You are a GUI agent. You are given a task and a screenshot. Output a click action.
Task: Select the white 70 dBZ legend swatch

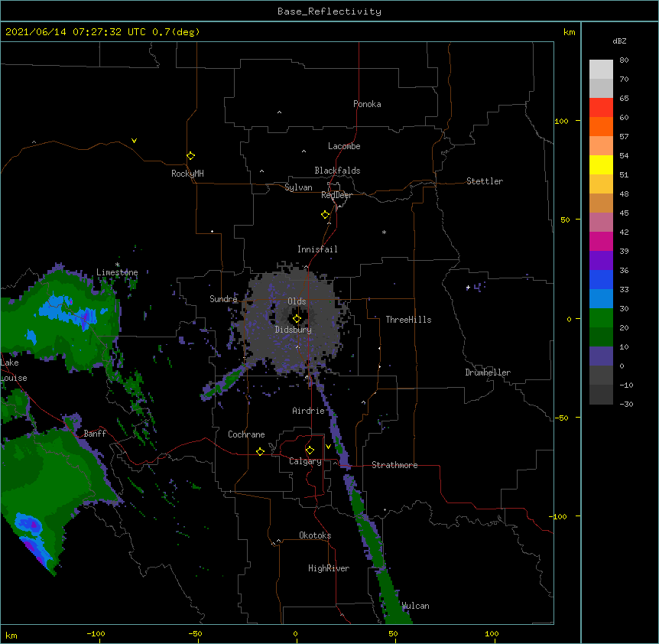(601, 70)
